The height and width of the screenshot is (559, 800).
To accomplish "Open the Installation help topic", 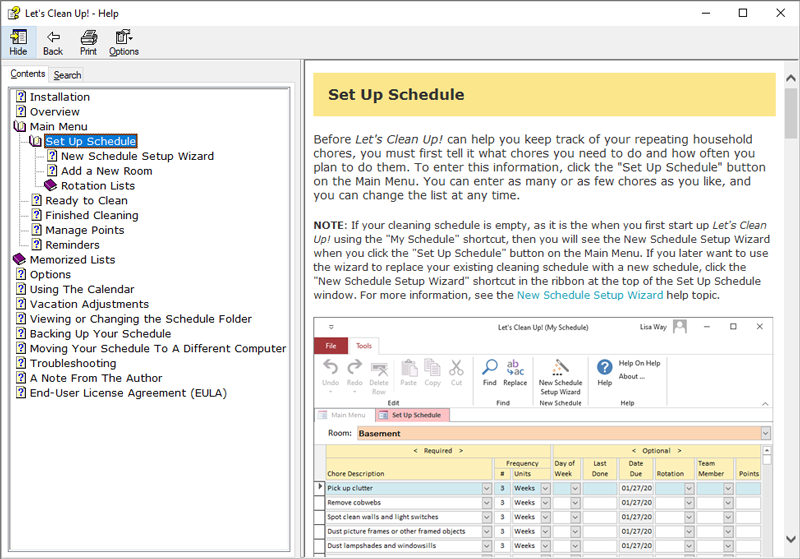I will click(60, 97).
